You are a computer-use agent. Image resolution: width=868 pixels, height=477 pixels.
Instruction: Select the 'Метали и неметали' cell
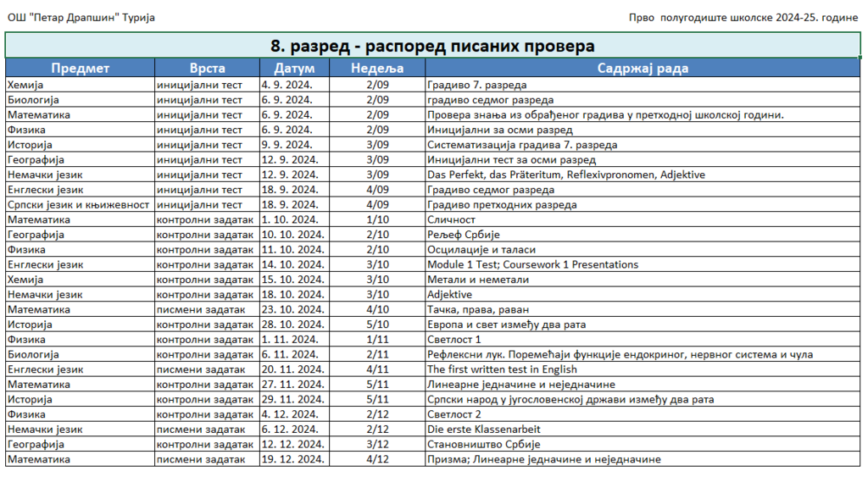click(477, 280)
